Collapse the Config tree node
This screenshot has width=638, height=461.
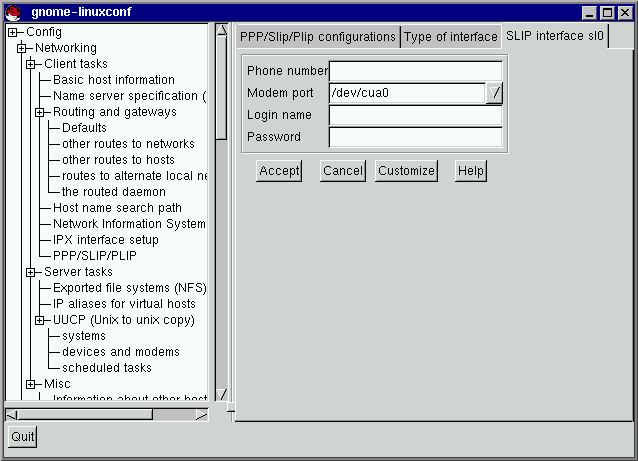tap(13, 32)
